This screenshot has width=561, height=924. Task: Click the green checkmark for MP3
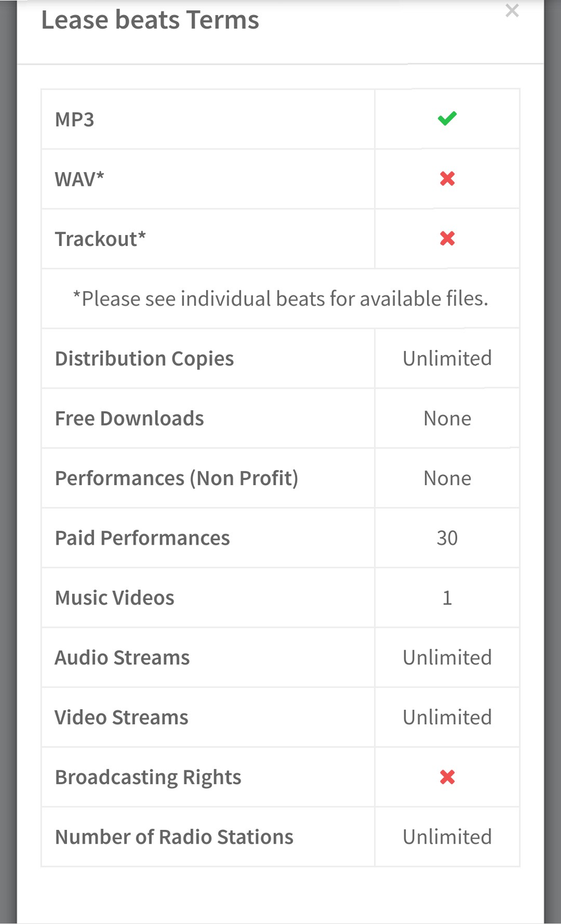tap(447, 118)
